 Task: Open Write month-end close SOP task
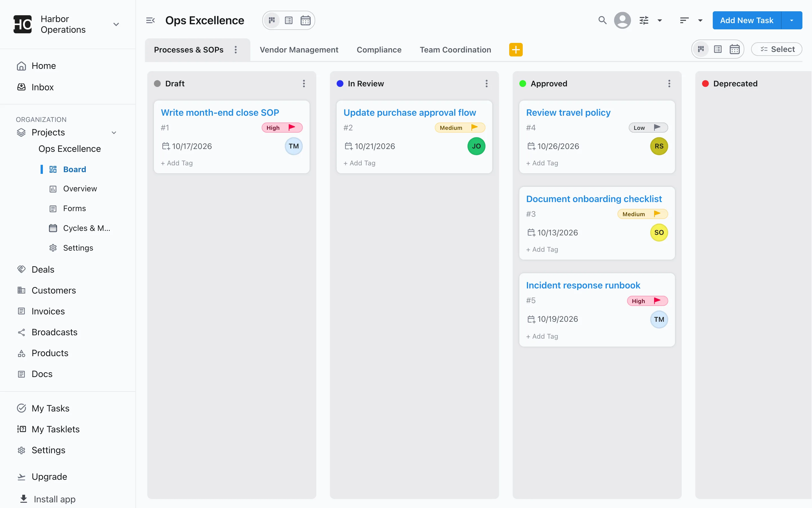coord(220,113)
